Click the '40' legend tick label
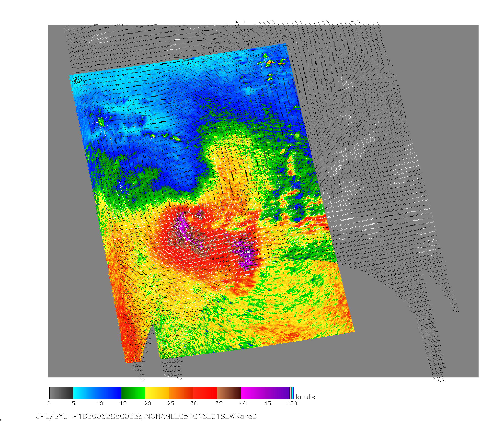This screenshot has width=504, height=421. pyautogui.click(x=243, y=403)
